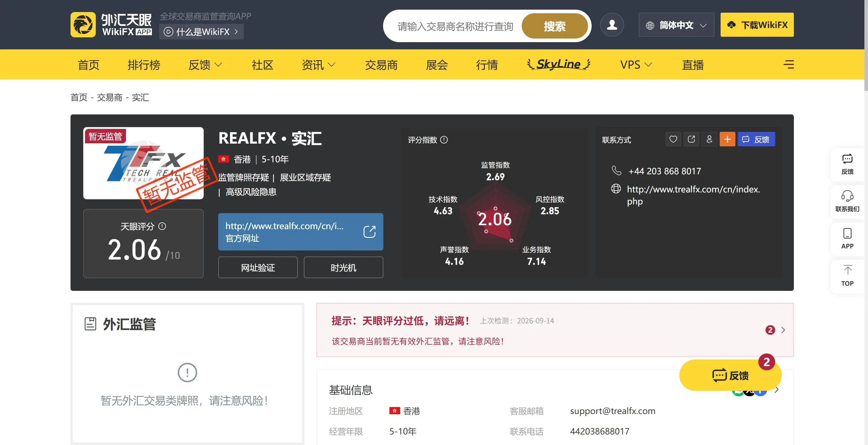Click the 搜索 button
Viewport: 868px width, 445px height.
pyautogui.click(x=554, y=26)
